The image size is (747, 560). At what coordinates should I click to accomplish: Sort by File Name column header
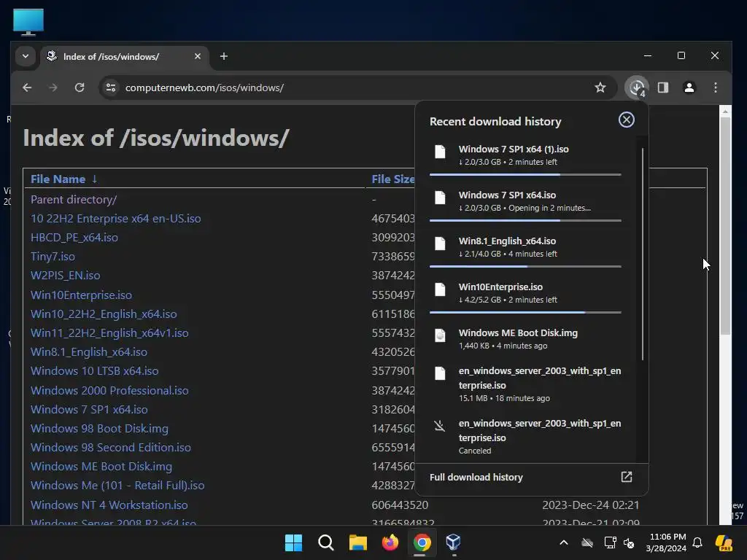pyautogui.click(x=58, y=179)
